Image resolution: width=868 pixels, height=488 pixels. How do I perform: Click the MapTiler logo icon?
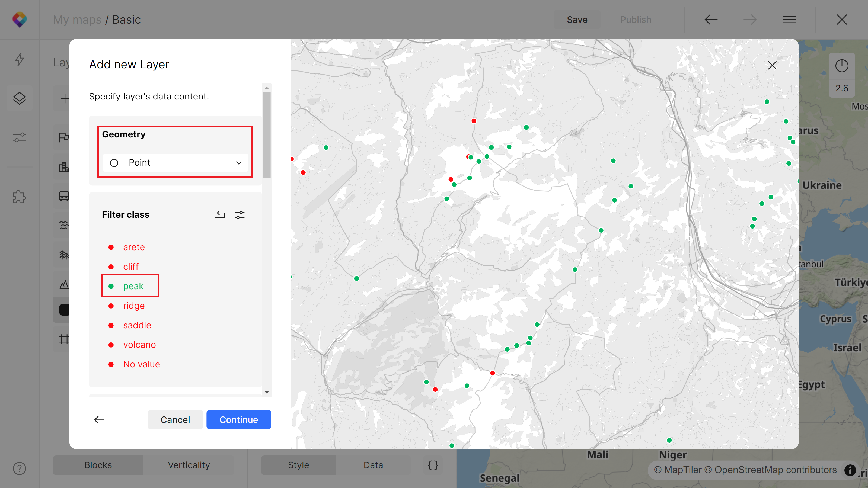pyautogui.click(x=20, y=20)
